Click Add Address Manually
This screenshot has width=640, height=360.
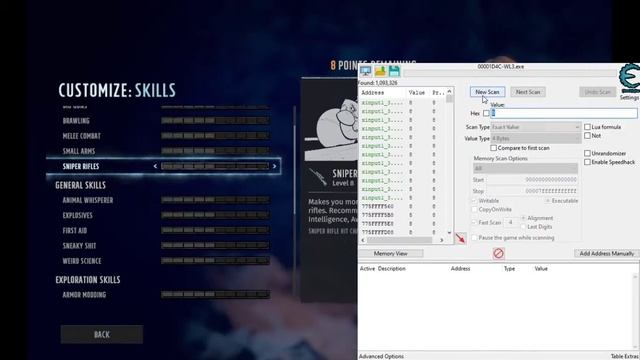pos(607,253)
